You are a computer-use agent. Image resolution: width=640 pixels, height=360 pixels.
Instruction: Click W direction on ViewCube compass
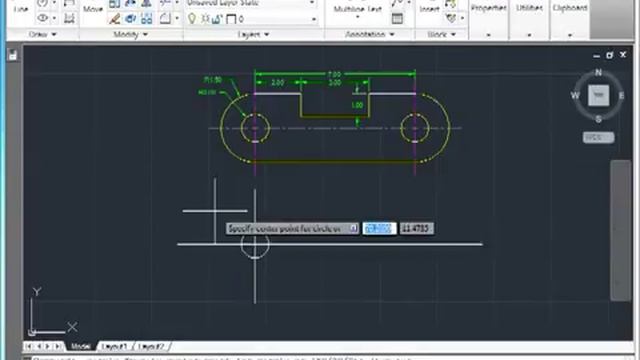[575, 96]
